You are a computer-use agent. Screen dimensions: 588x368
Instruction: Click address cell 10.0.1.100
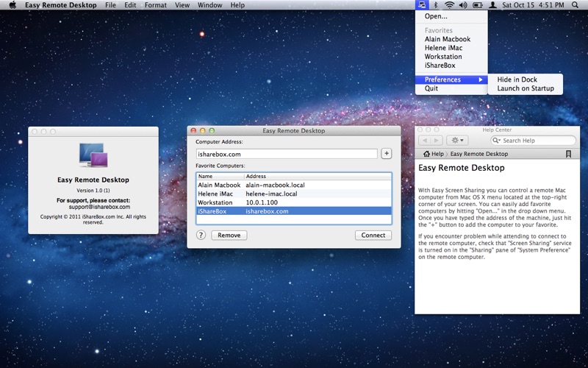pyautogui.click(x=262, y=202)
